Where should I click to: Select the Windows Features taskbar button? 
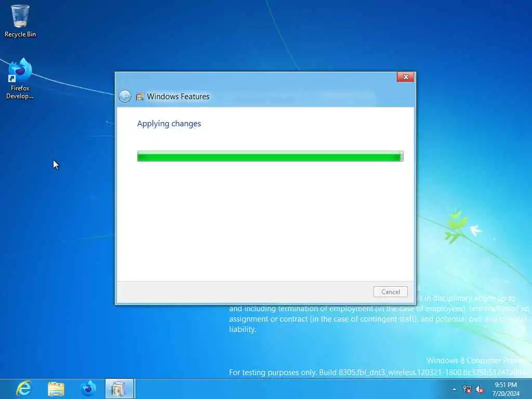click(x=119, y=389)
